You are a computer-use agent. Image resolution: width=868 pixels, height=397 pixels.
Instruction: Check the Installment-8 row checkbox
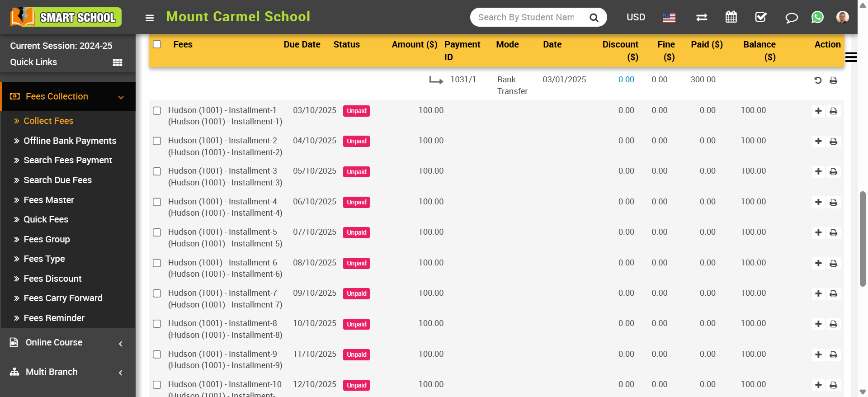(x=157, y=324)
